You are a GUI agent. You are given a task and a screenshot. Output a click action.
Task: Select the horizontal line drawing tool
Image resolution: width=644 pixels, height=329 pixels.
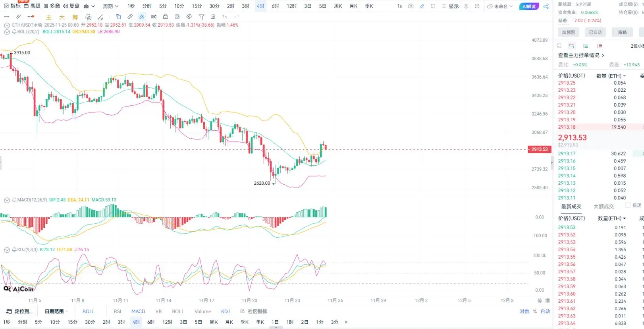coord(6,17)
